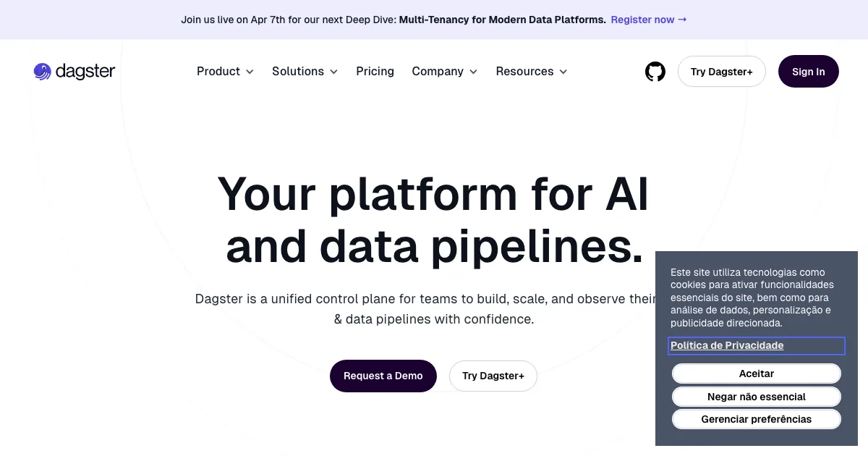Click Try Dagster+ below the headline

(x=493, y=376)
